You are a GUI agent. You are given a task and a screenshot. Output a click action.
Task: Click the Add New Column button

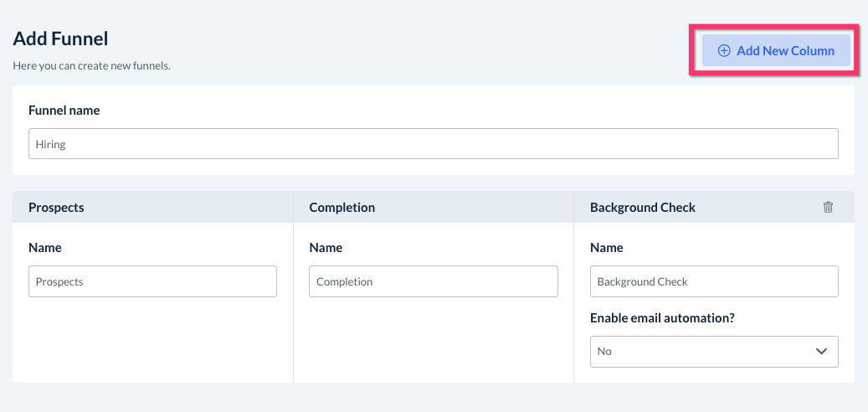[x=776, y=51]
